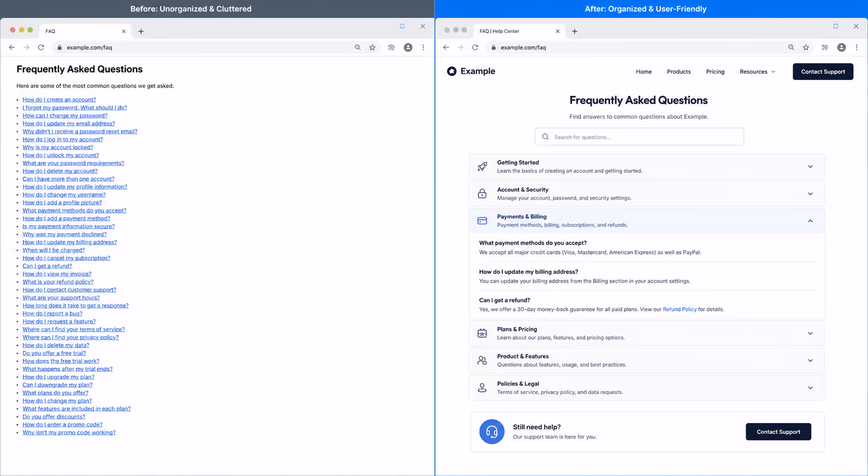Click the media icon in right browser toolbar
Screen dimensions: 868x476
824,47
